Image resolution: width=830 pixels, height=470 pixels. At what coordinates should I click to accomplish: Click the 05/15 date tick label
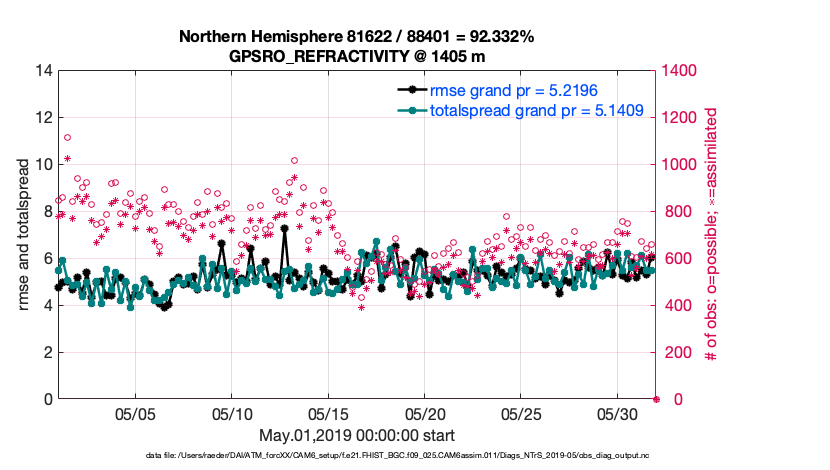(x=329, y=414)
